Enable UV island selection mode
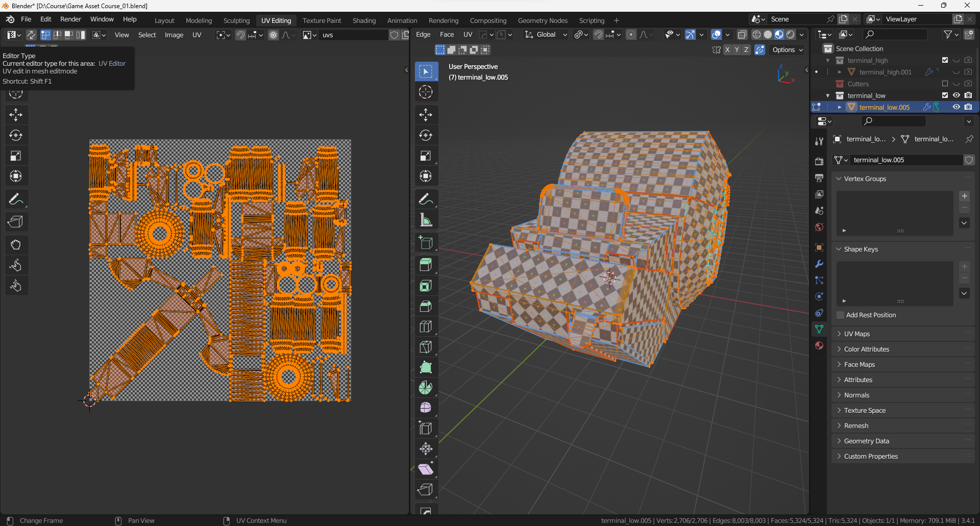980x526 pixels. pos(81,35)
